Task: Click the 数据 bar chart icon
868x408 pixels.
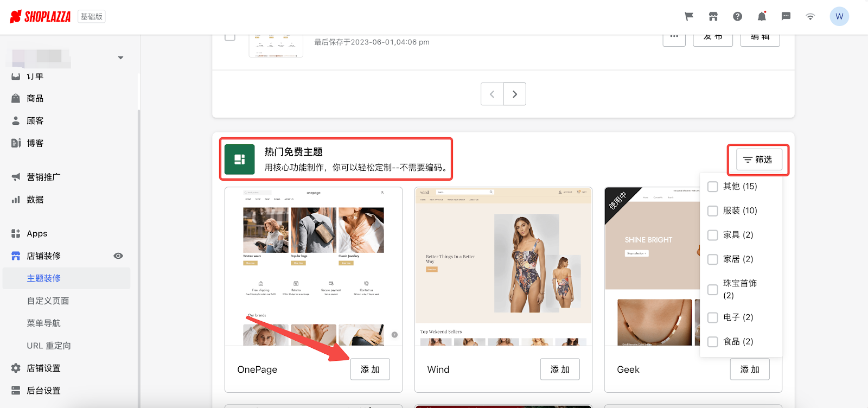Action: [x=16, y=199]
